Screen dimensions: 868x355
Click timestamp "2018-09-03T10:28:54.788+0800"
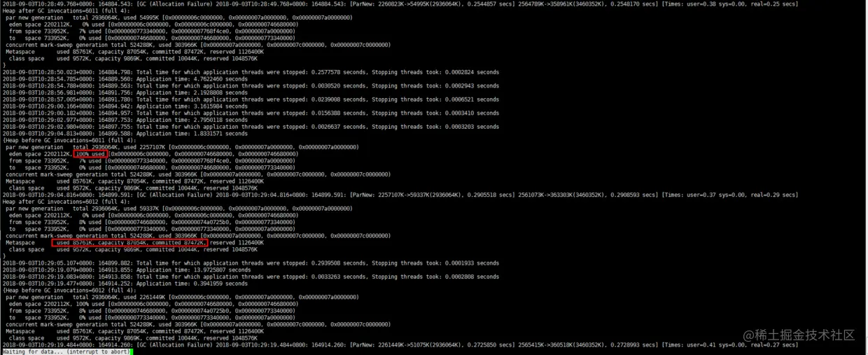point(49,86)
